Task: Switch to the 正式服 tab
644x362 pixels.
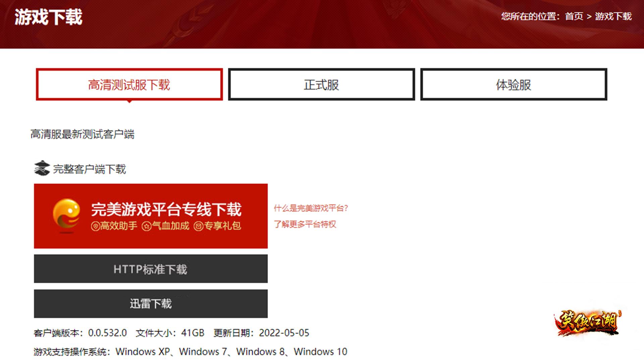Action: 321,84
